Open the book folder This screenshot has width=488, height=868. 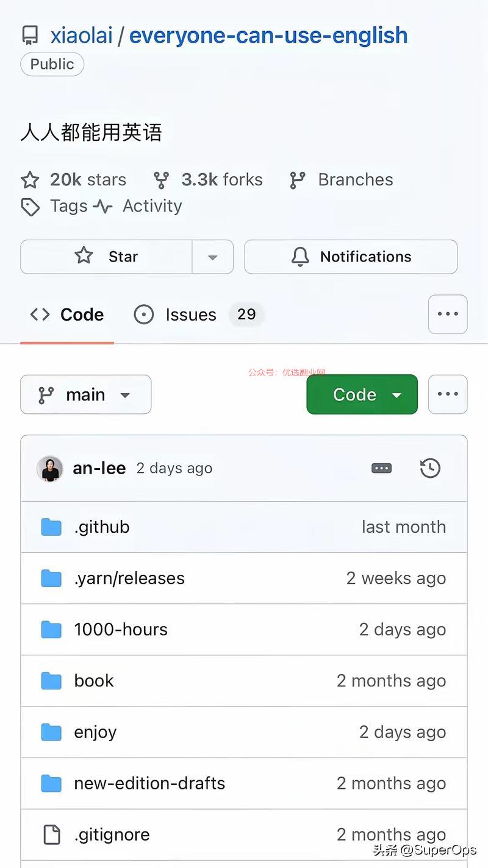pyautogui.click(x=94, y=680)
